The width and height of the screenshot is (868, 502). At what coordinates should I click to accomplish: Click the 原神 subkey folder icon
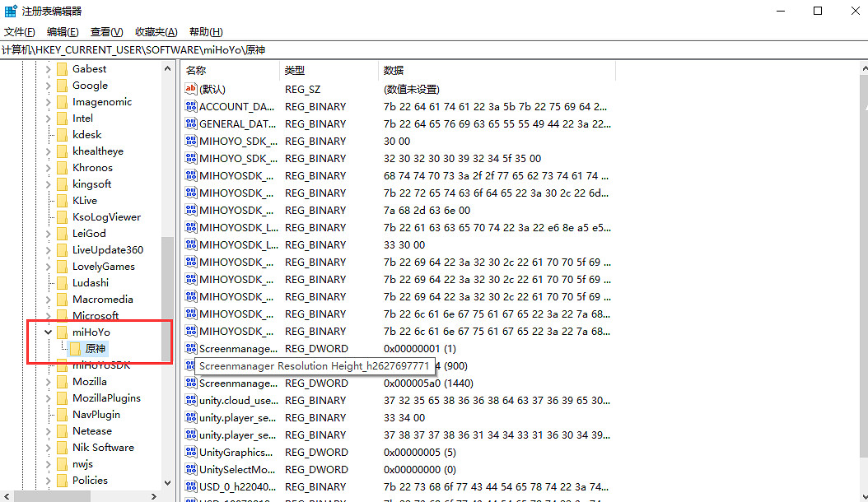(x=76, y=349)
